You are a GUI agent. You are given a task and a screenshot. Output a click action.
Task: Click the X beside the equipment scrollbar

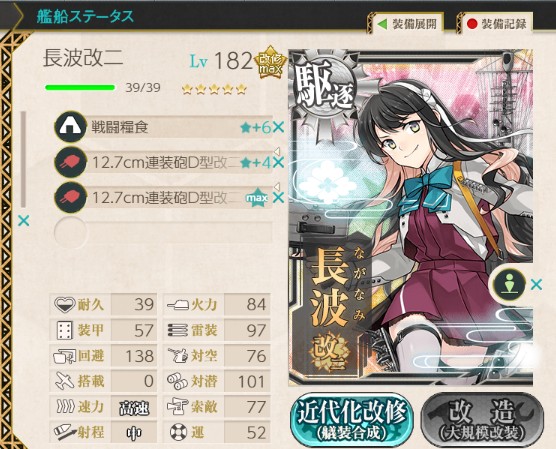[24, 221]
